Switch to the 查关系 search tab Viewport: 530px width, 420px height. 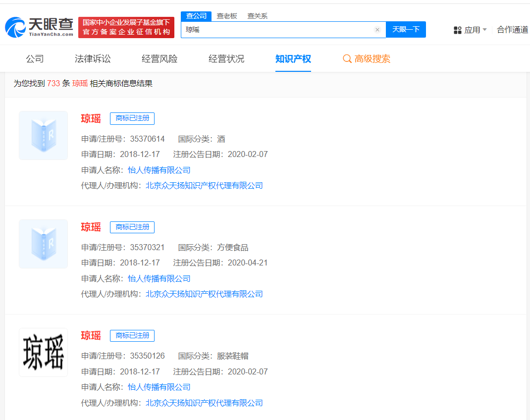[258, 16]
